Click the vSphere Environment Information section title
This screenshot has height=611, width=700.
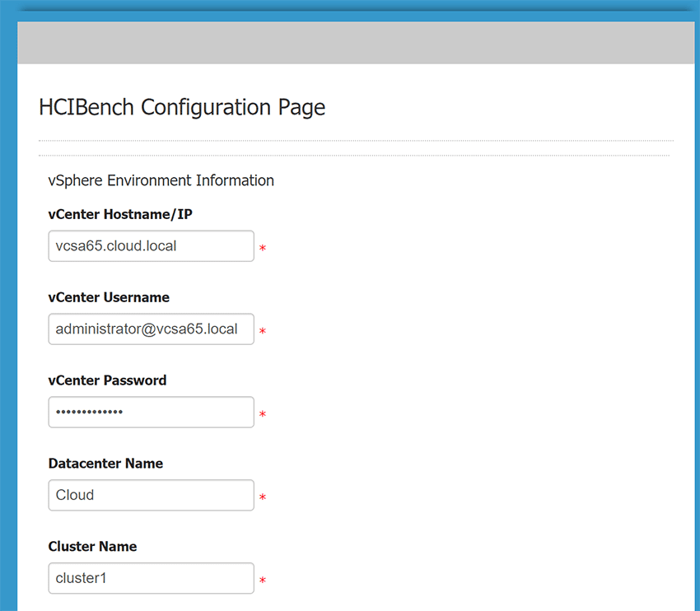pyautogui.click(x=161, y=180)
